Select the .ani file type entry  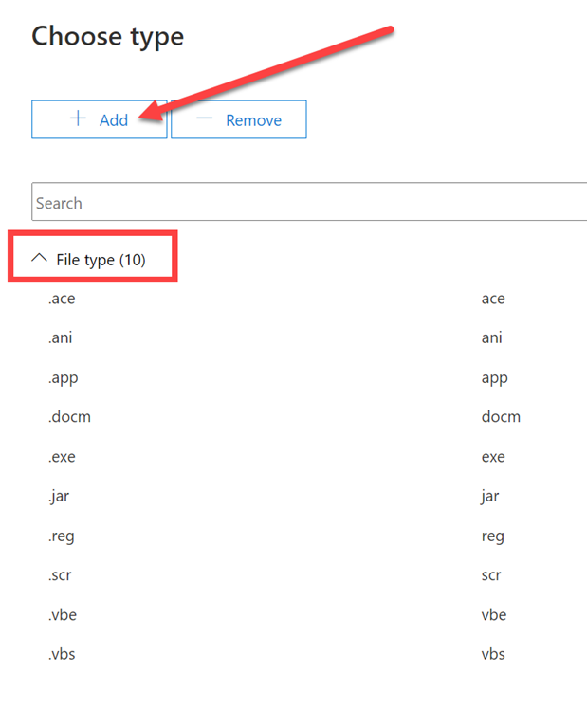[61, 338]
